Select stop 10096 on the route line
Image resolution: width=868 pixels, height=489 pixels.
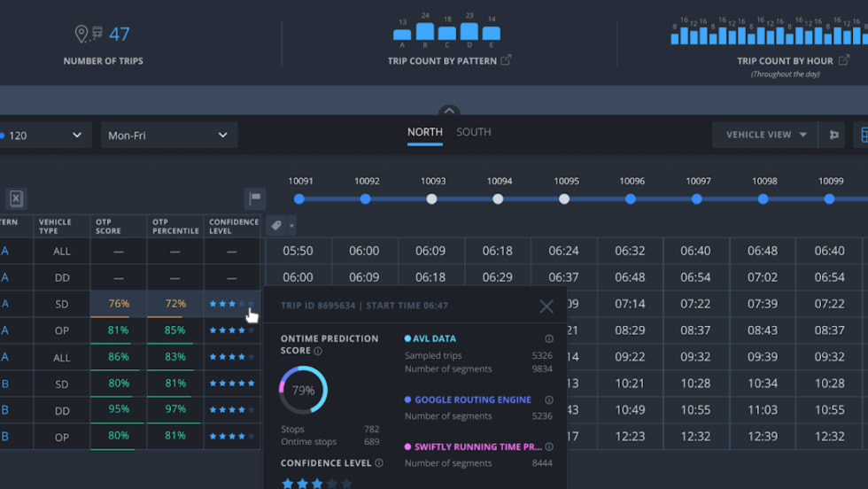(x=631, y=199)
